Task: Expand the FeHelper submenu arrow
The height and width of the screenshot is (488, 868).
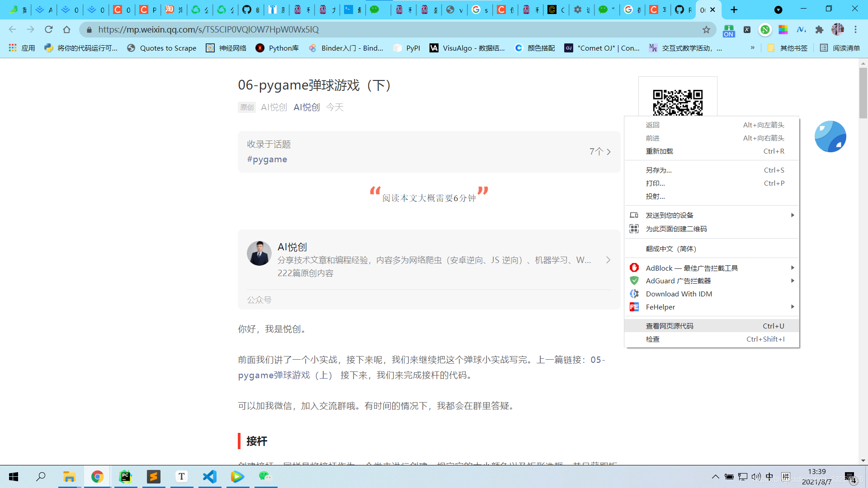Action: 793,307
